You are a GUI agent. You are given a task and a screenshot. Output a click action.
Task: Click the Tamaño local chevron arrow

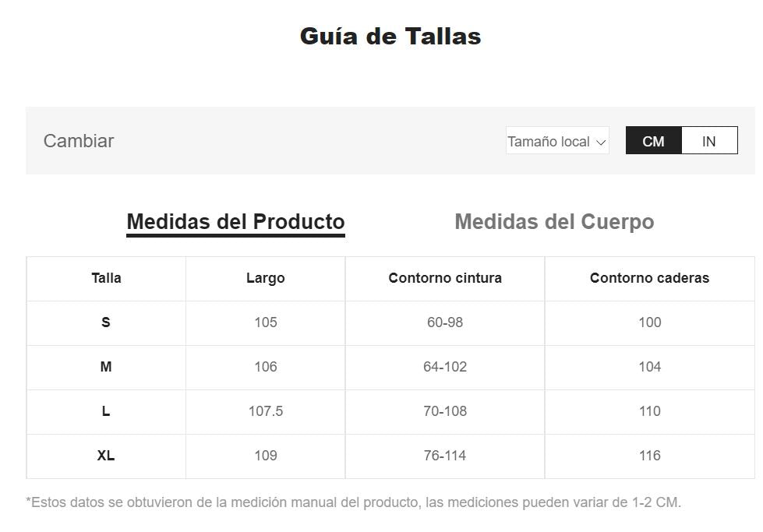point(600,142)
